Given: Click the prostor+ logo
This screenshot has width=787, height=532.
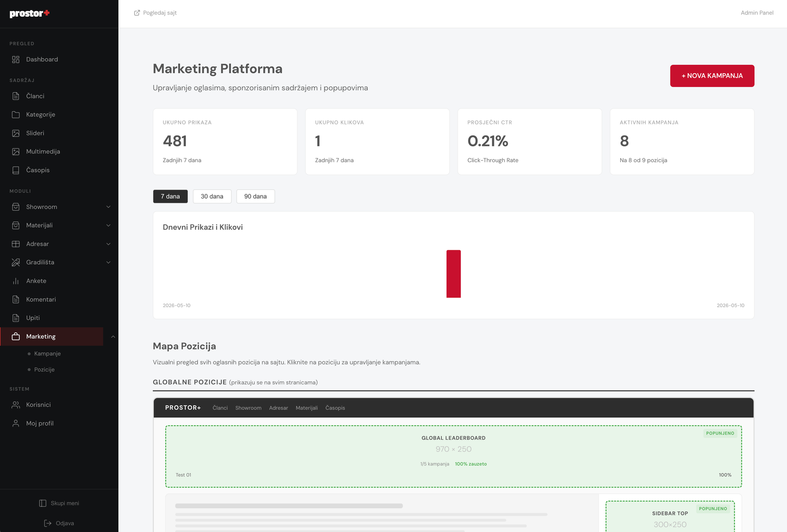Looking at the screenshot, I should (30, 13).
